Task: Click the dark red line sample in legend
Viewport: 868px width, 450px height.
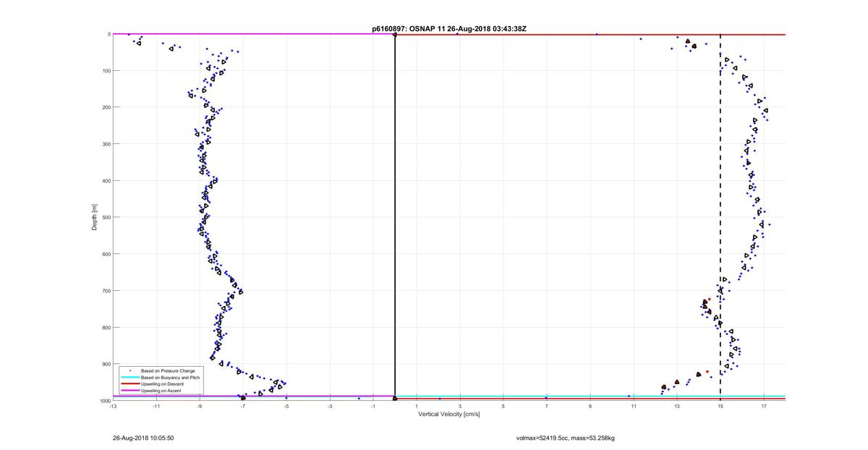Action: (130, 384)
